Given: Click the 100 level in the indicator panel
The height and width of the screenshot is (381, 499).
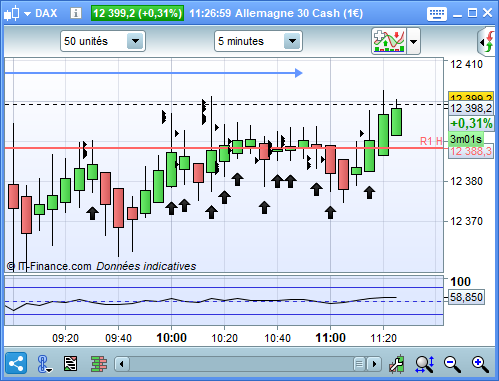Looking at the screenshot, I should pyautogui.click(x=460, y=282).
